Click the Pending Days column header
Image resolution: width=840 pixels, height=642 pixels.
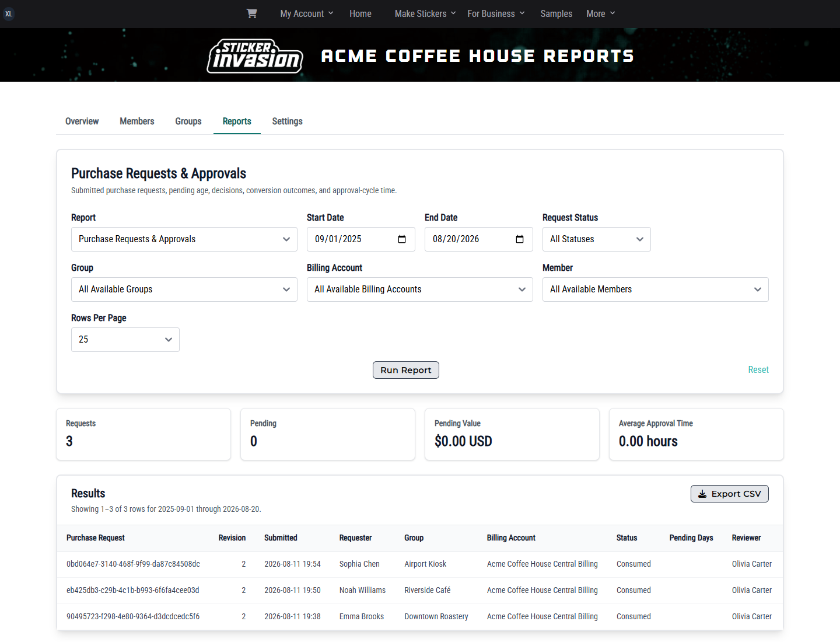(691, 538)
